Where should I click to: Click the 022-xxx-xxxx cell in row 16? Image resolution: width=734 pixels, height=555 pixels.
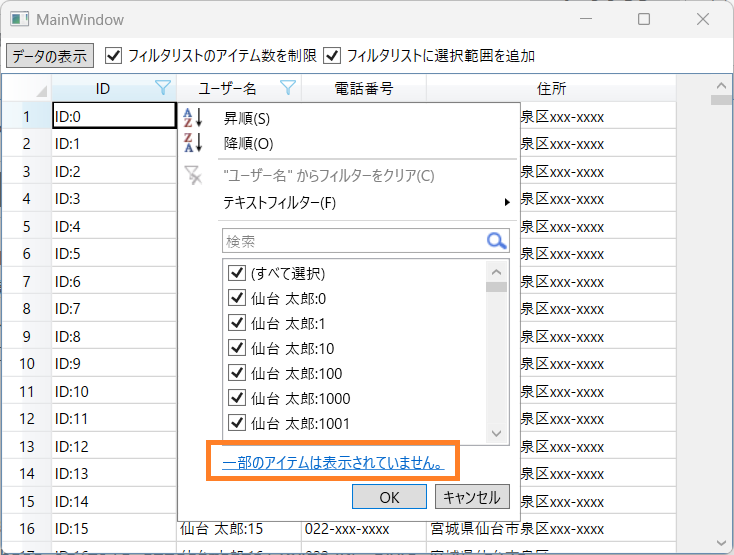[364, 529]
